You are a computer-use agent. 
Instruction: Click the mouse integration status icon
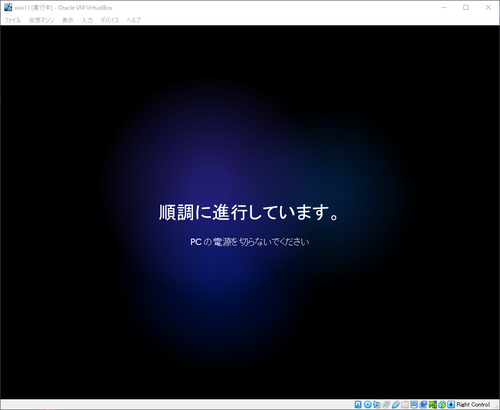pos(442,404)
